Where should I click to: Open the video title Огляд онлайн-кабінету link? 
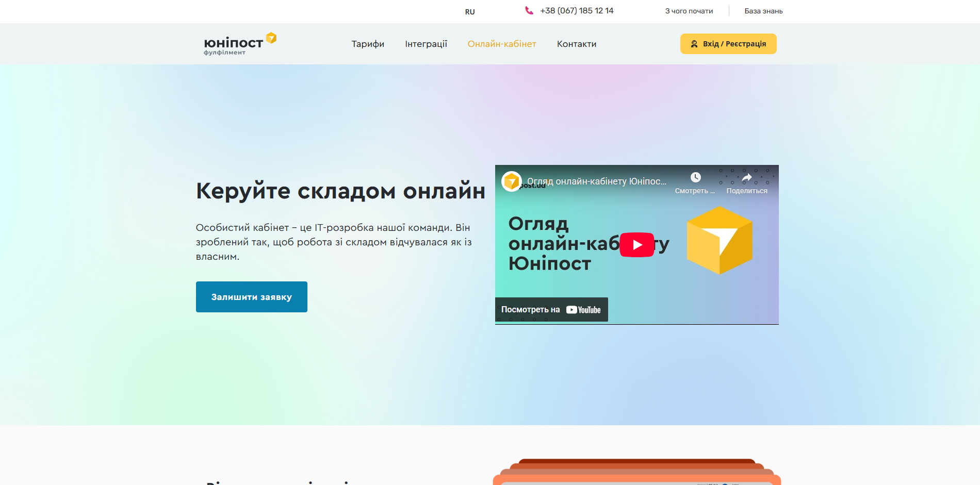597,181
